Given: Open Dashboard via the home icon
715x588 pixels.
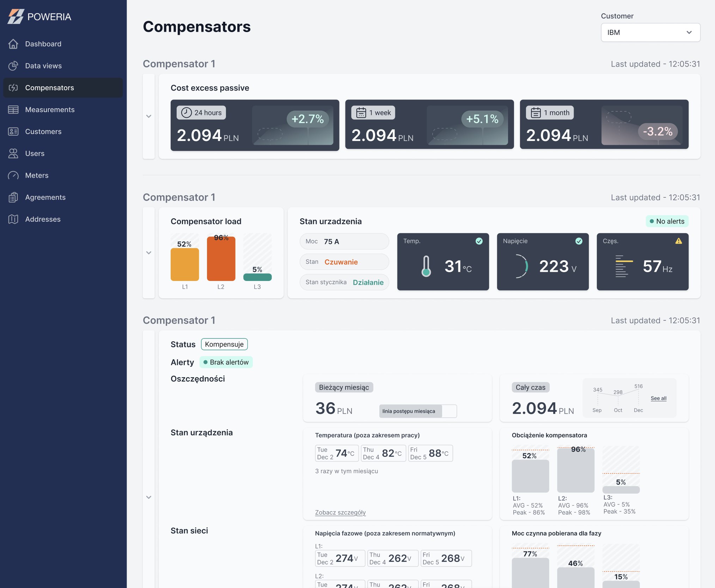Looking at the screenshot, I should tap(13, 44).
